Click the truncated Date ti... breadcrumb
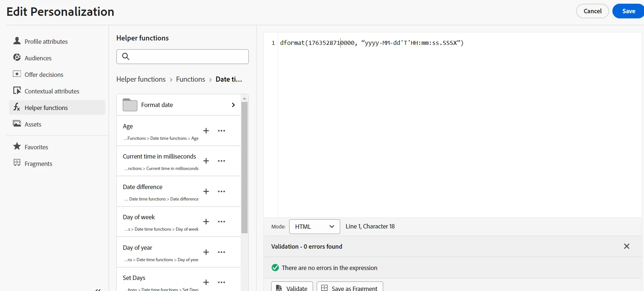Image resolution: width=644 pixels, height=291 pixels. click(x=229, y=79)
